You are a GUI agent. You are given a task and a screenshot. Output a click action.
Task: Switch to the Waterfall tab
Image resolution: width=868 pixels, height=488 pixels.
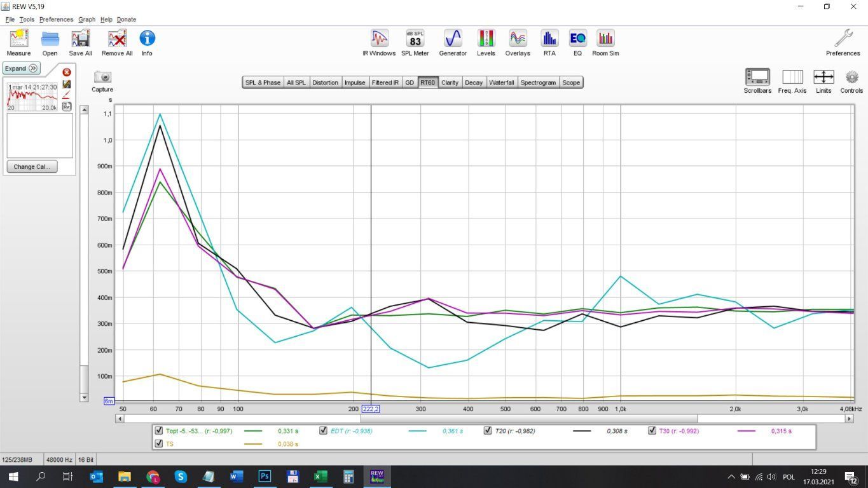[x=502, y=83]
